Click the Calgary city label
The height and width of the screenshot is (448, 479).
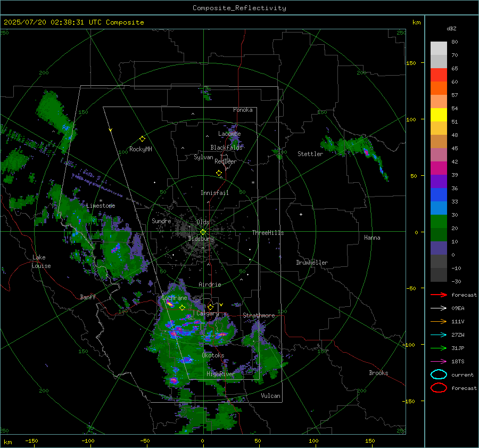(208, 313)
